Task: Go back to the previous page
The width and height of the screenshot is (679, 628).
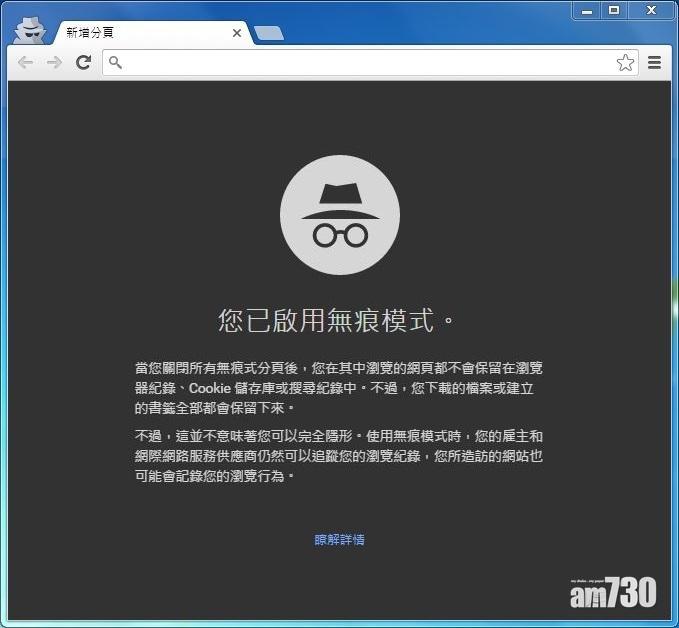Action: pos(26,63)
